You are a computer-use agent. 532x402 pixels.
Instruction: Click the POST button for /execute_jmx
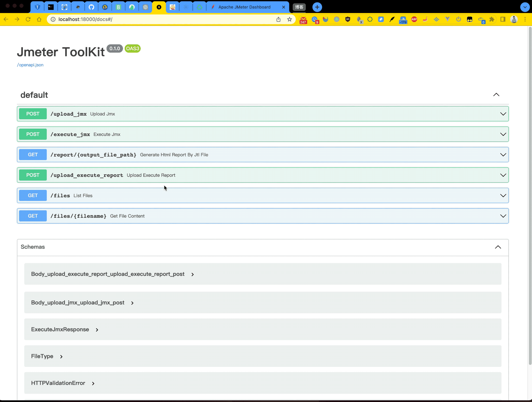pyautogui.click(x=33, y=134)
